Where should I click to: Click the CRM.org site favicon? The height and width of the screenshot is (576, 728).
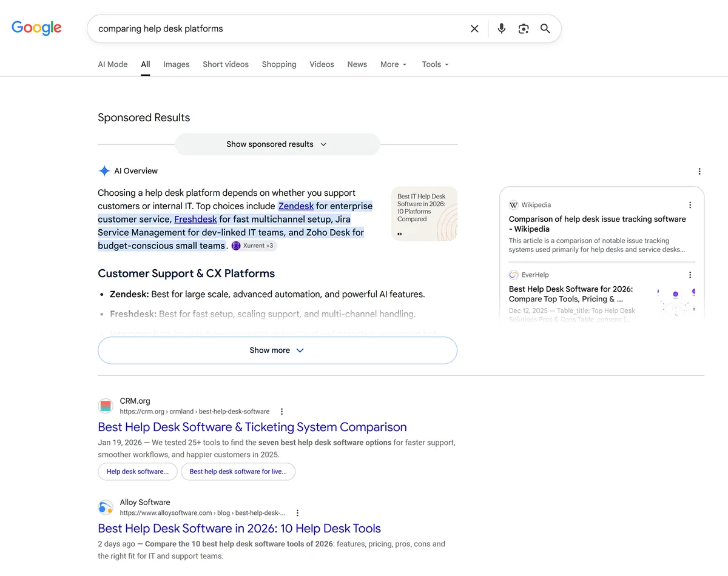(106, 406)
